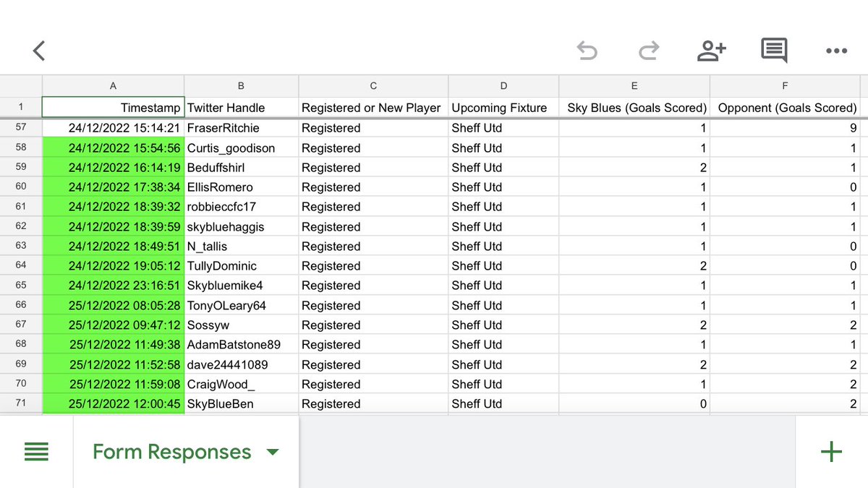Select the dave24441089 cell

(x=241, y=364)
